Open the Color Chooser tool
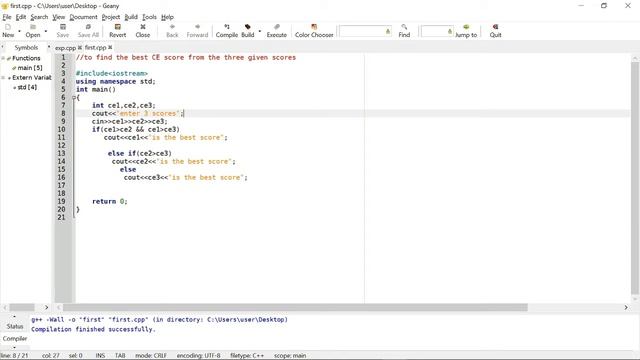640x360 pixels. pos(314,31)
